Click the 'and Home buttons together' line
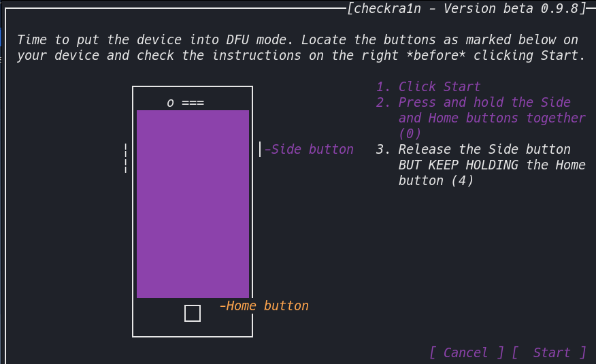Screen dimensions: 596x364 click(492, 118)
